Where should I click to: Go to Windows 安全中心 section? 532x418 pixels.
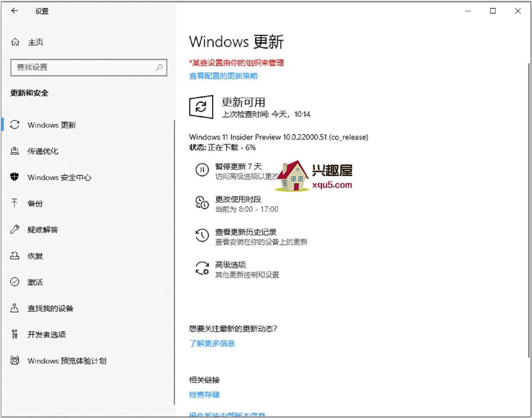tap(59, 177)
